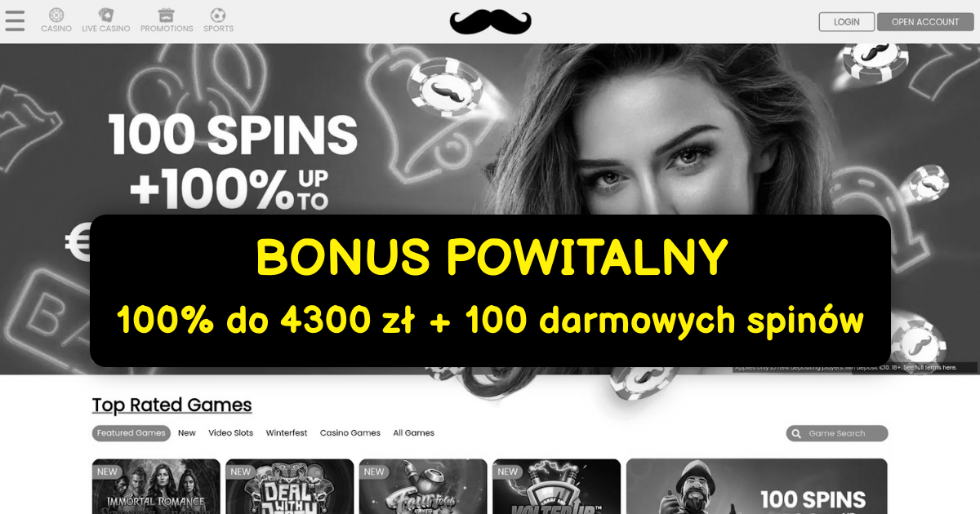Click the See full terms here link

pyautogui.click(x=930, y=368)
